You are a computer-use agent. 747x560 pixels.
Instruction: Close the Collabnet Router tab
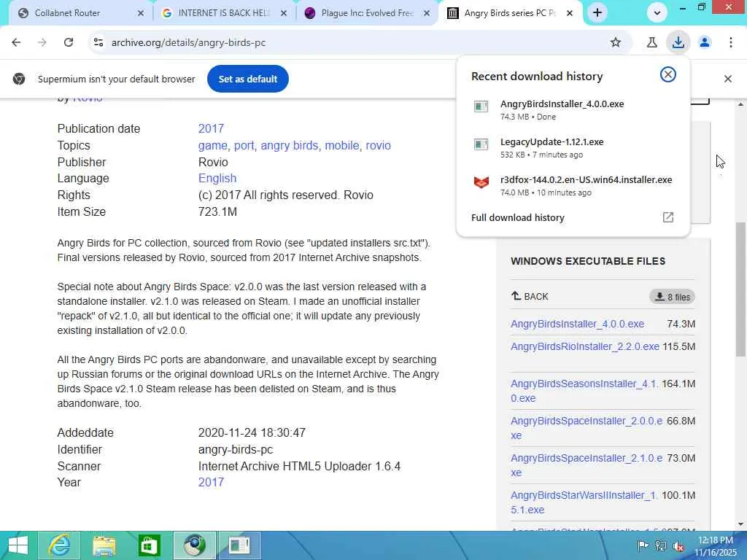pyautogui.click(x=141, y=13)
